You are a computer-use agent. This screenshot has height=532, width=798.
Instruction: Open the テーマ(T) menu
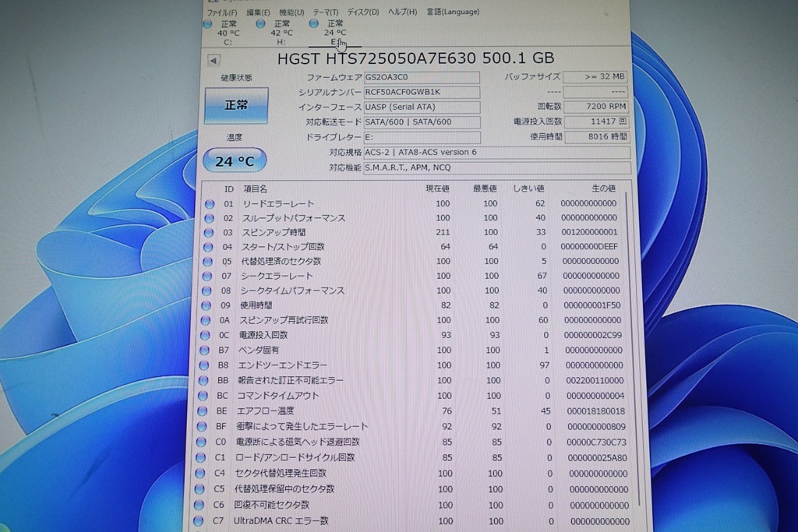point(325,12)
